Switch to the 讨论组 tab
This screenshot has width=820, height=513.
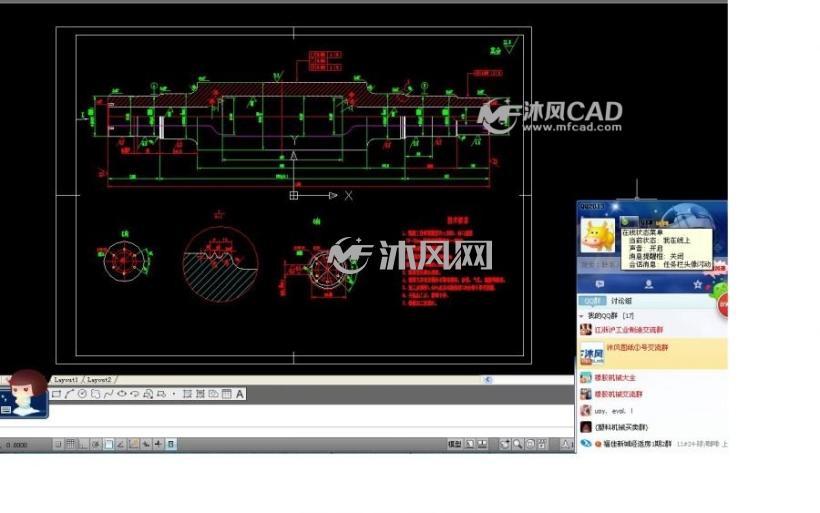(621, 301)
